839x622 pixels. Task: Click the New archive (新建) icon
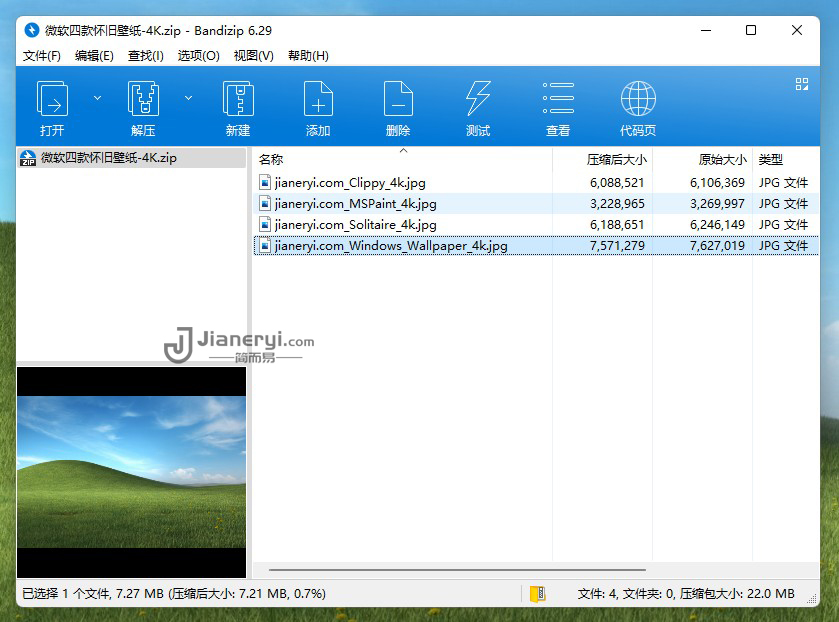238,98
